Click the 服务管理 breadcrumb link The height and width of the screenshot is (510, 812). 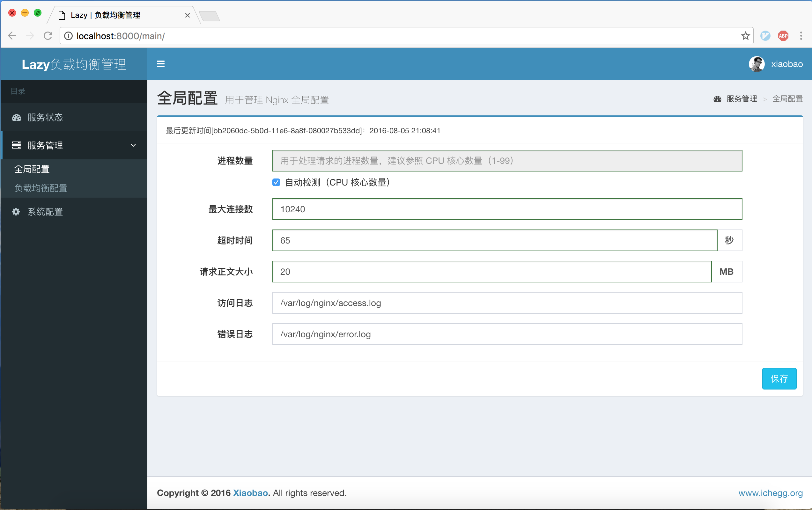(x=741, y=99)
